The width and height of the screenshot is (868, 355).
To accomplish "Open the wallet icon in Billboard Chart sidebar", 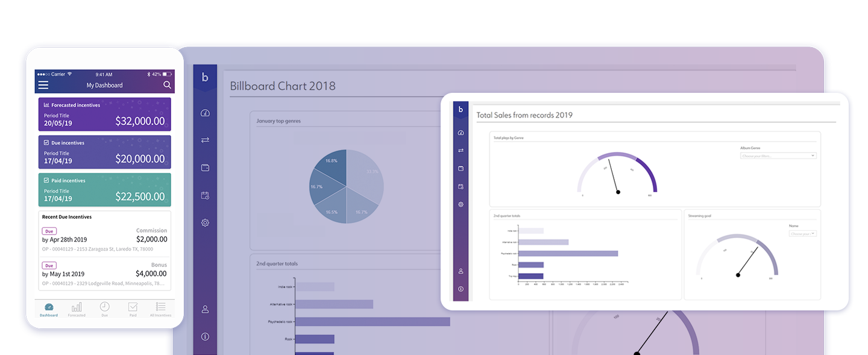I will click(205, 168).
